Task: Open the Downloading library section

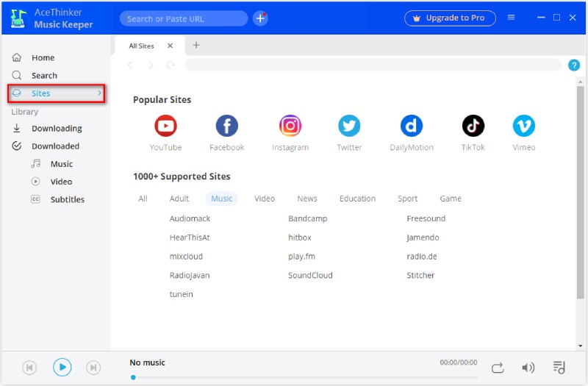Action: [x=57, y=128]
